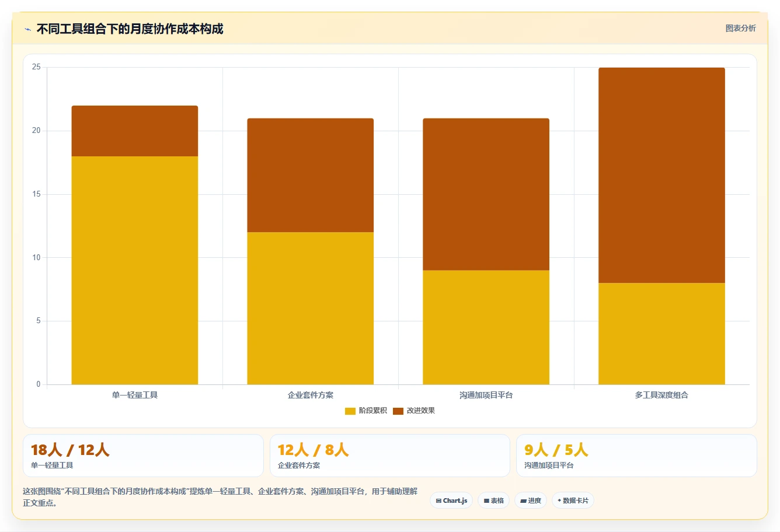Click the brown segment of 多工具深度组合 bar
780x532 pixels.
(x=662, y=175)
